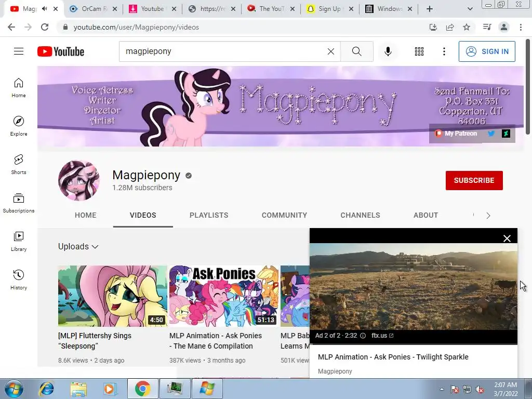Open the YouTube apps grid
This screenshot has width=532, height=399.
[419, 51]
